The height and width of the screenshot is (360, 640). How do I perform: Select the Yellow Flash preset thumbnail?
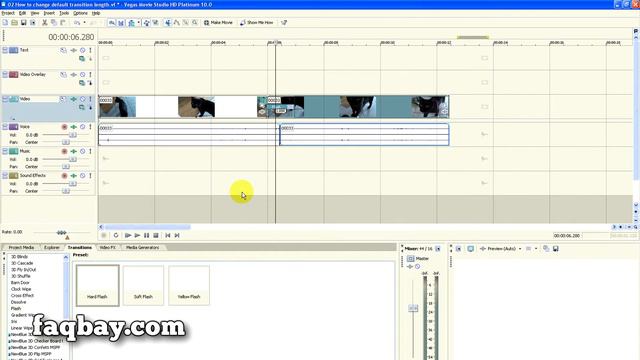[x=189, y=285]
